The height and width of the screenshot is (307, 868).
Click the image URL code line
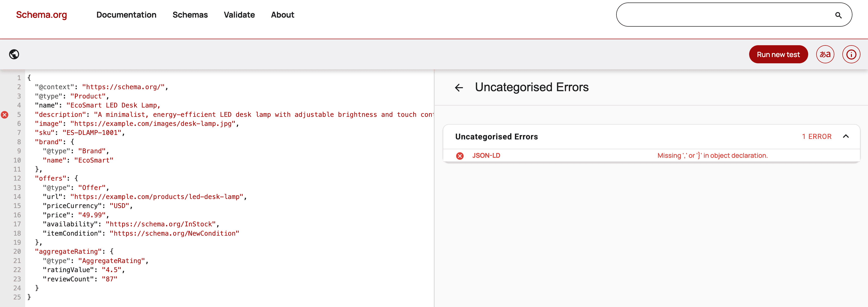(x=137, y=124)
